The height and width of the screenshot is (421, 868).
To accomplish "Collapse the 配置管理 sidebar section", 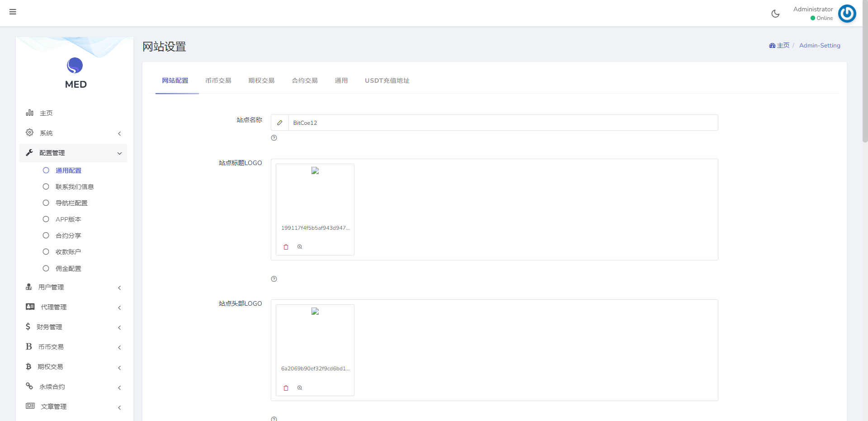I will pos(73,153).
